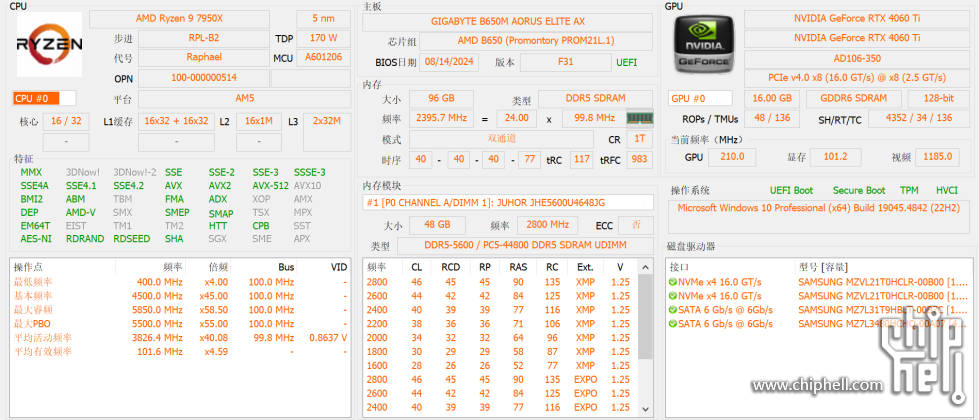Click the AMD-V feature flag
This screenshot has height=420, width=979.
coord(81,213)
